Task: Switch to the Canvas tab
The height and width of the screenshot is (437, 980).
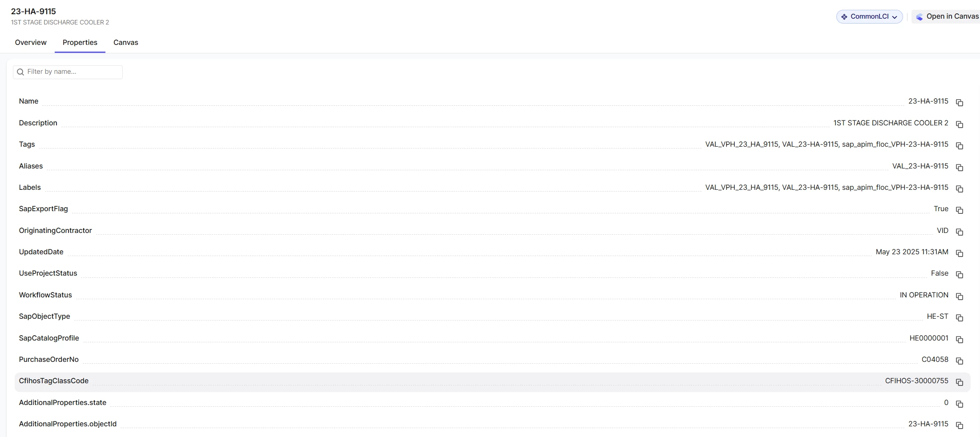Action: (125, 43)
